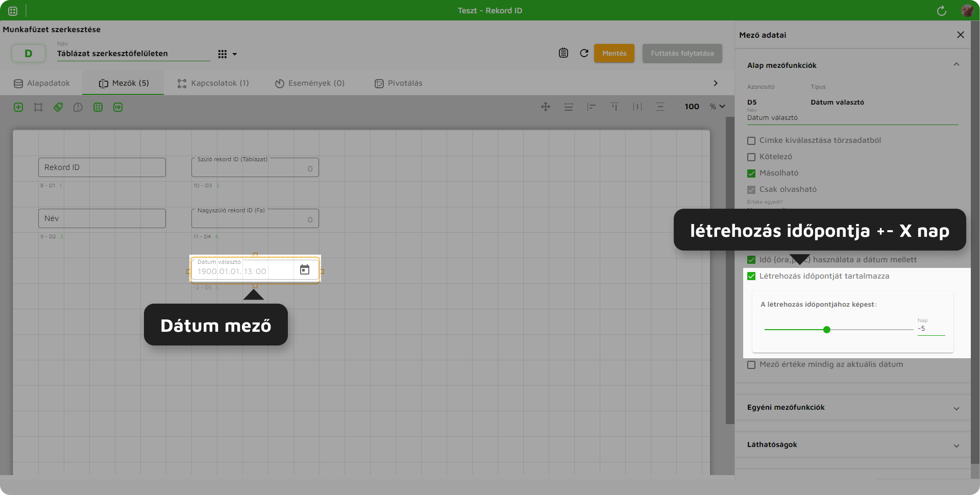Enable Címke kiválasztása törzsadatból checkbox
Viewport: 980px width, 495px height.
pyautogui.click(x=751, y=141)
